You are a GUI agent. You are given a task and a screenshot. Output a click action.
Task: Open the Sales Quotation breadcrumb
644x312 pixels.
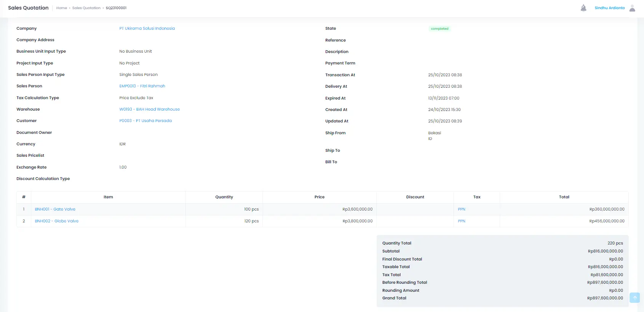click(86, 8)
